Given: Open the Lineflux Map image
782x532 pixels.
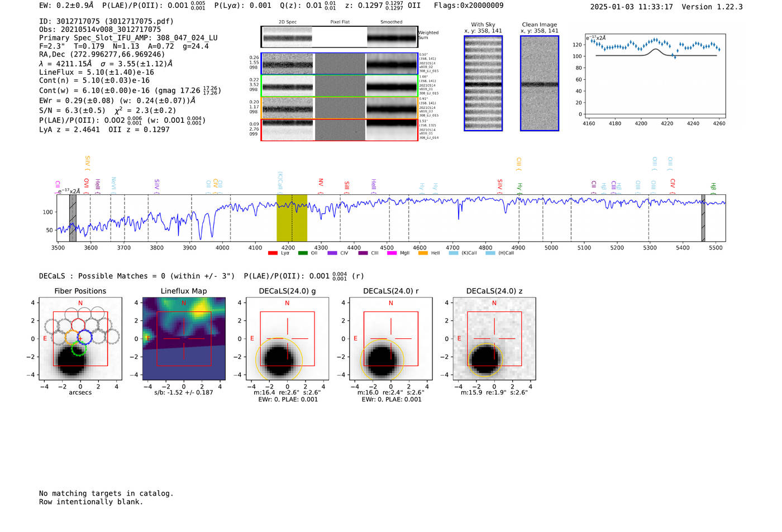Looking at the screenshot, I should [184, 338].
